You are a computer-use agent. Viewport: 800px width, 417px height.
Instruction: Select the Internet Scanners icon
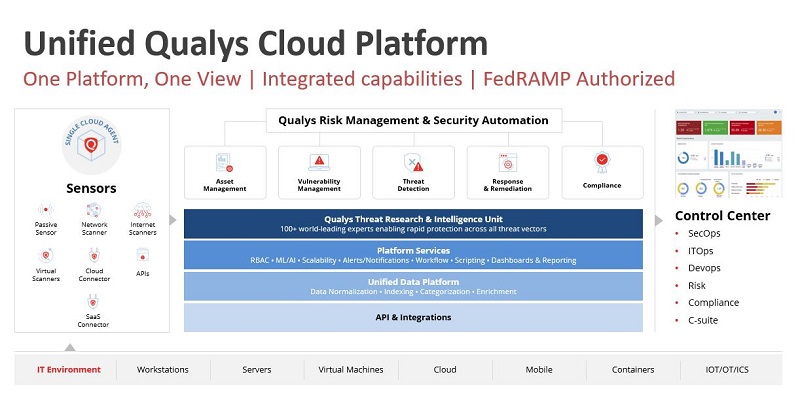[x=142, y=211]
